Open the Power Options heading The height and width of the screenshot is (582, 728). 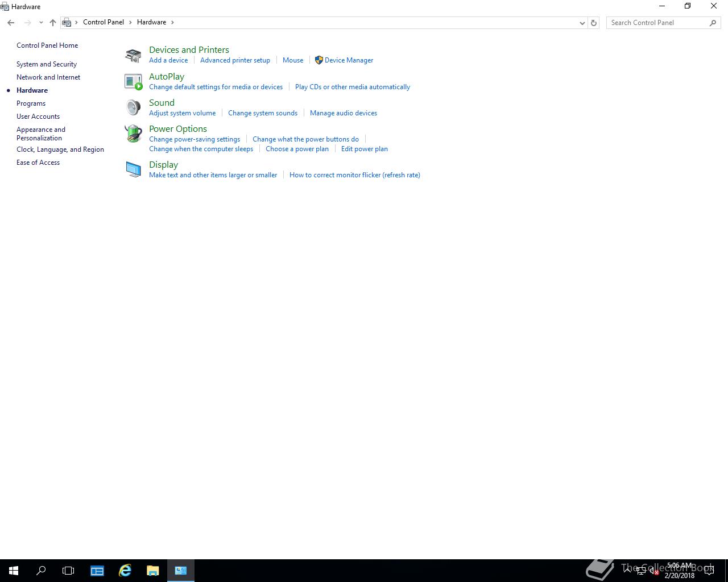[x=178, y=129]
